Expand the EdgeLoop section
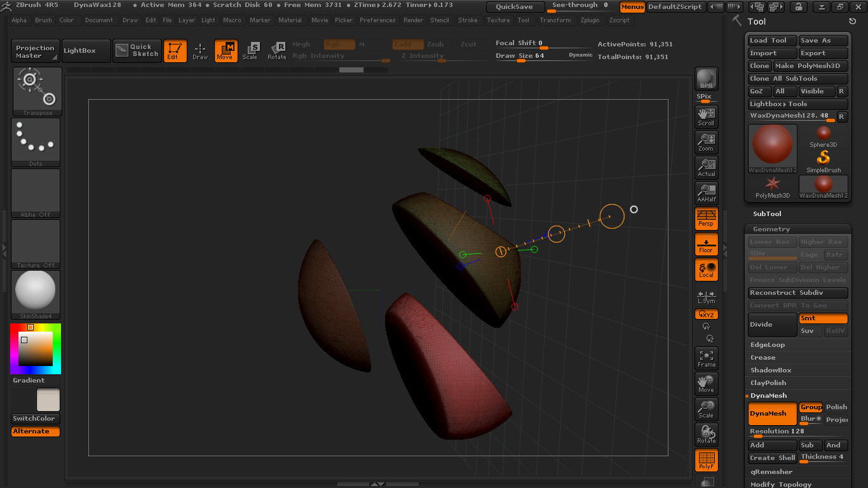This screenshot has width=868, height=488. (768, 345)
